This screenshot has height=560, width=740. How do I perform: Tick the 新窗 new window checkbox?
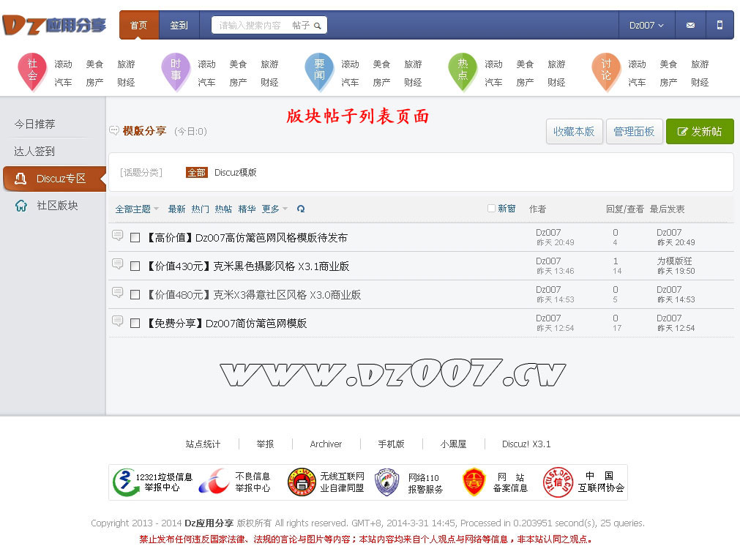click(x=491, y=208)
